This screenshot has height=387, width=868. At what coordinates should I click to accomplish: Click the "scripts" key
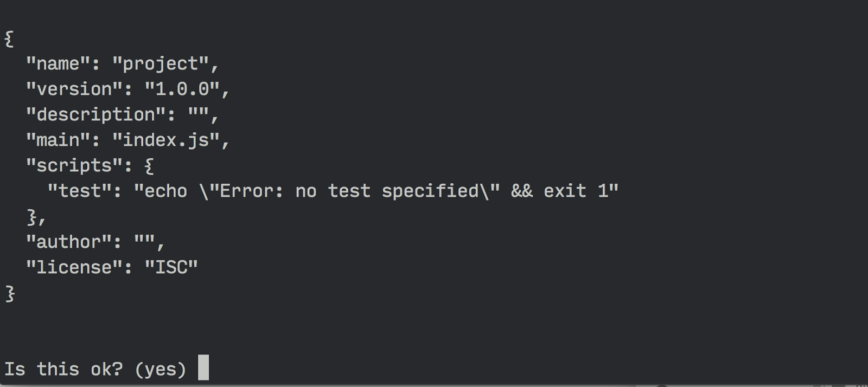click(74, 166)
